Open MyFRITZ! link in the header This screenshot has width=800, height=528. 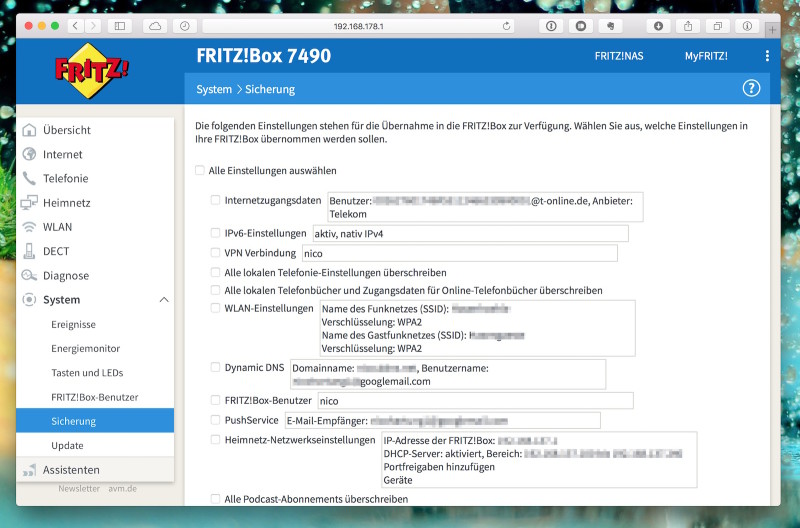[706, 56]
